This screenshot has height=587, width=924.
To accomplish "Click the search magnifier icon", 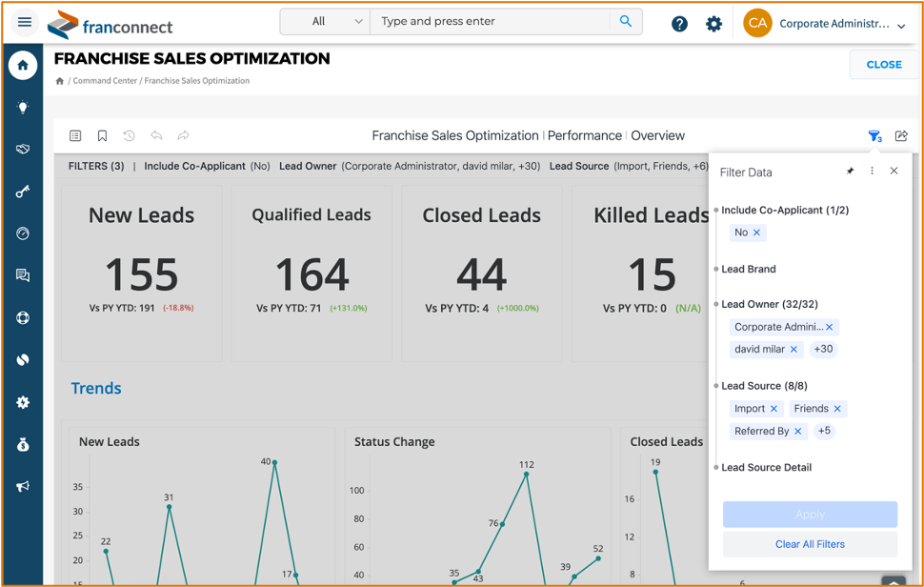I will [625, 21].
